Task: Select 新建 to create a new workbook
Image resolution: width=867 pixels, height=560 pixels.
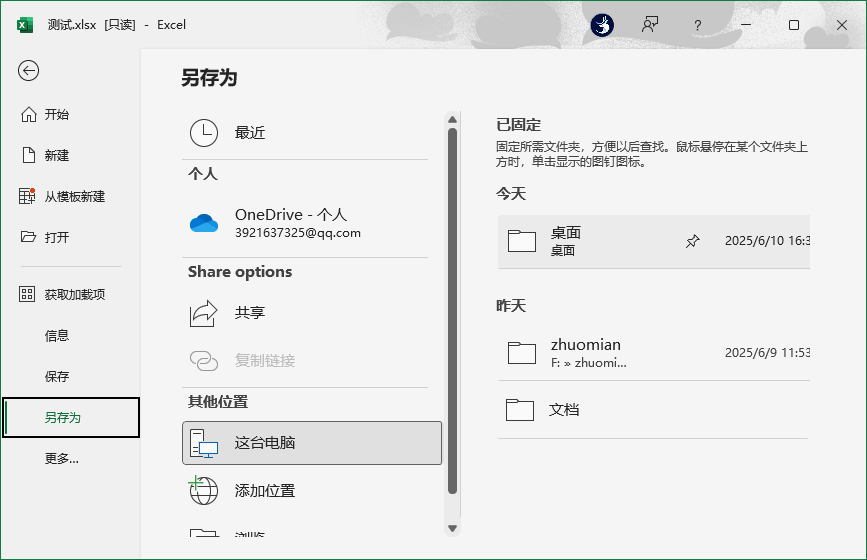Action: pos(71,155)
